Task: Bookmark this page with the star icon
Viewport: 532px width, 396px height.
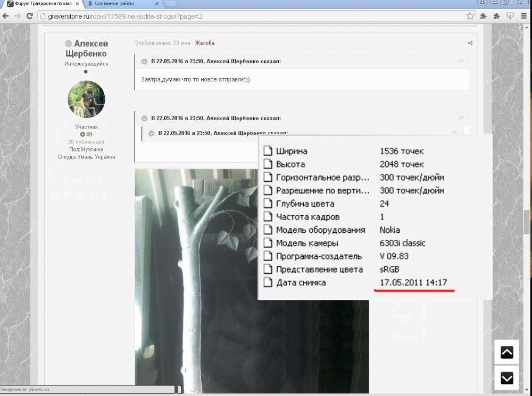Action: (470, 16)
